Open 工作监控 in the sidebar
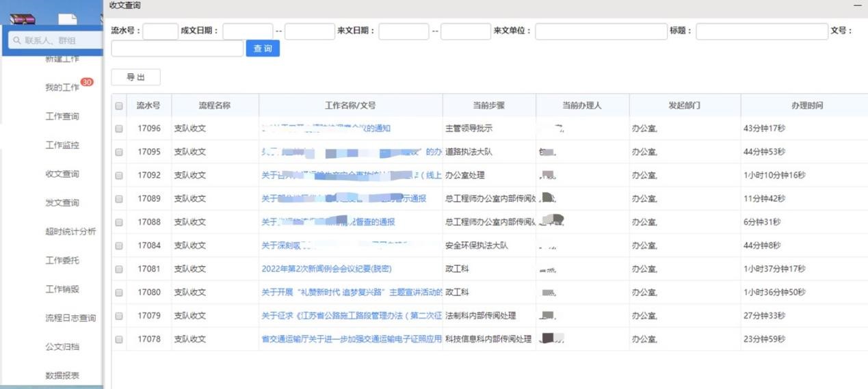868x389 pixels. (62, 145)
